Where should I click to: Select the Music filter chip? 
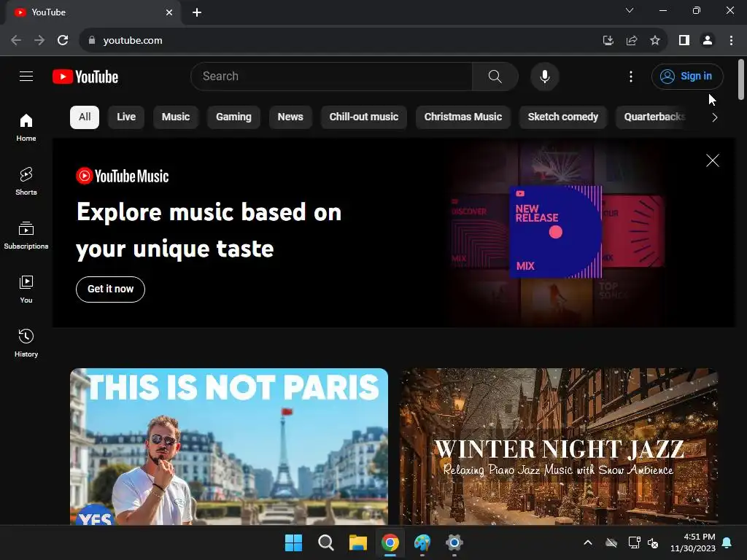point(176,117)
